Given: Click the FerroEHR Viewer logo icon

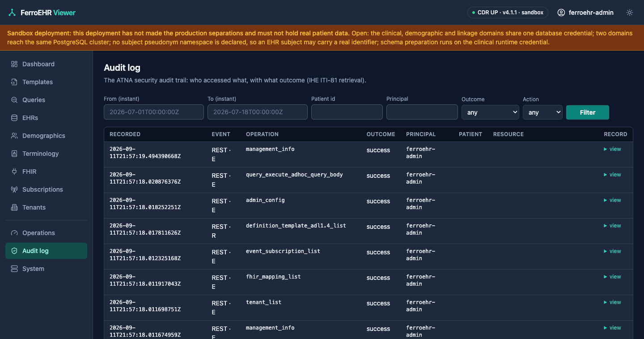Looking at the screenshot, I should click(x=12, y=13).
